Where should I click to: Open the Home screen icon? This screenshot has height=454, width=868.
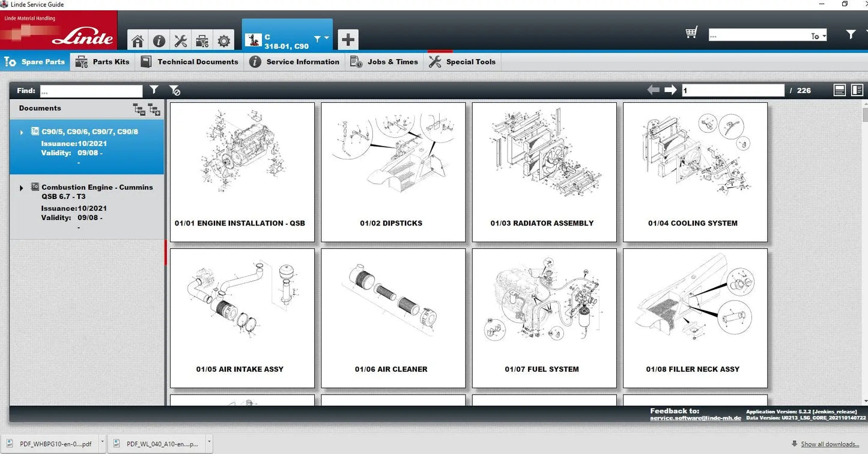point(137,40)
